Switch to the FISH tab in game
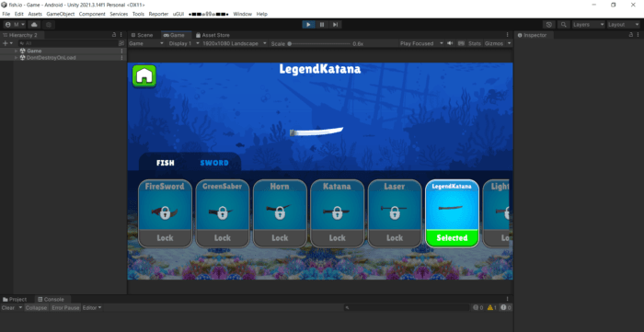This screenshot has height=332, width=644. tap(165, 163)
